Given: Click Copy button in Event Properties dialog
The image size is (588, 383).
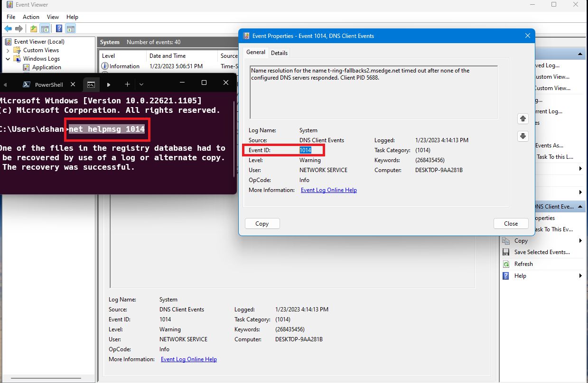Looking at the screenshot, I should tap(262, 224).
